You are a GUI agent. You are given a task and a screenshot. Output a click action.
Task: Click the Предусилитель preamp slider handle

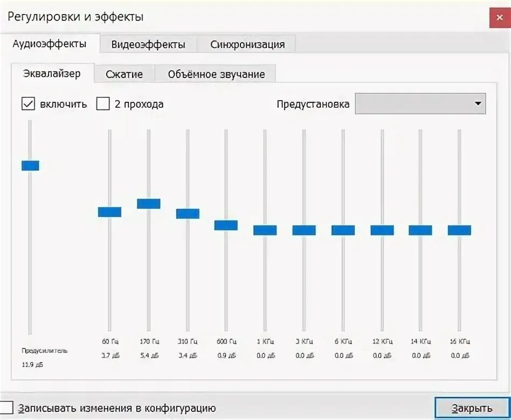pos(30,165)
